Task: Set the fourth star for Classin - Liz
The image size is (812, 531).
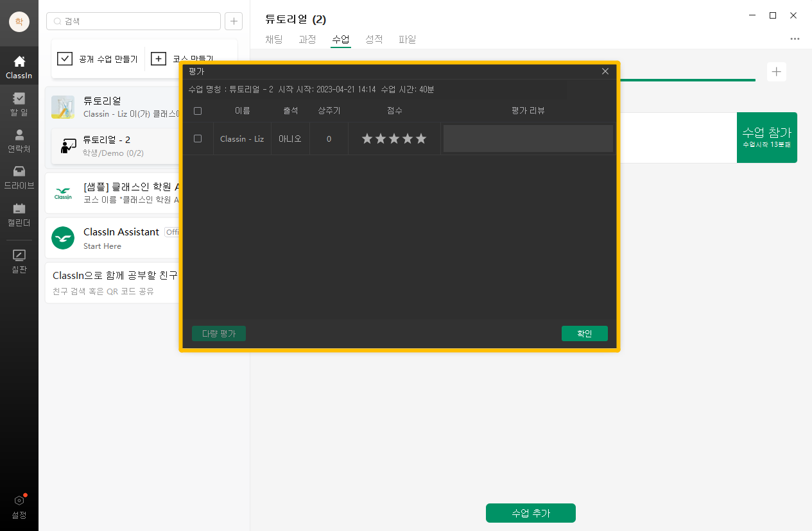Action: click(408, 139)
